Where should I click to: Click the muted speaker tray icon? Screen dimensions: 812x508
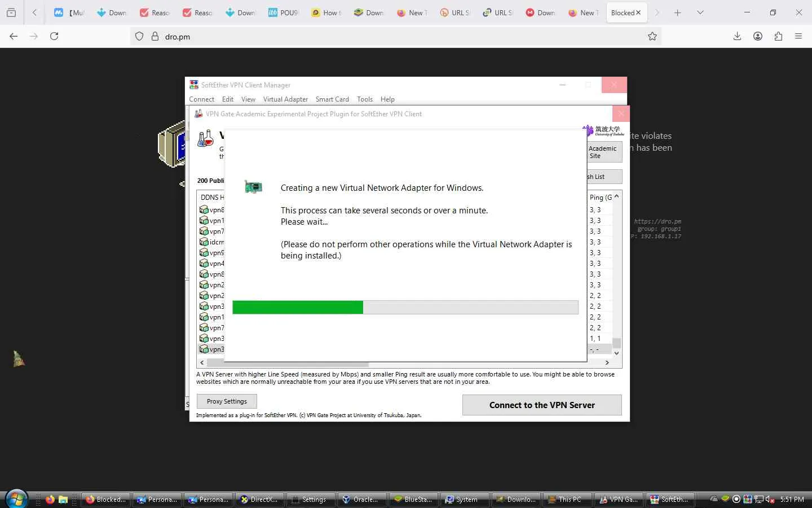click(770, 500)
